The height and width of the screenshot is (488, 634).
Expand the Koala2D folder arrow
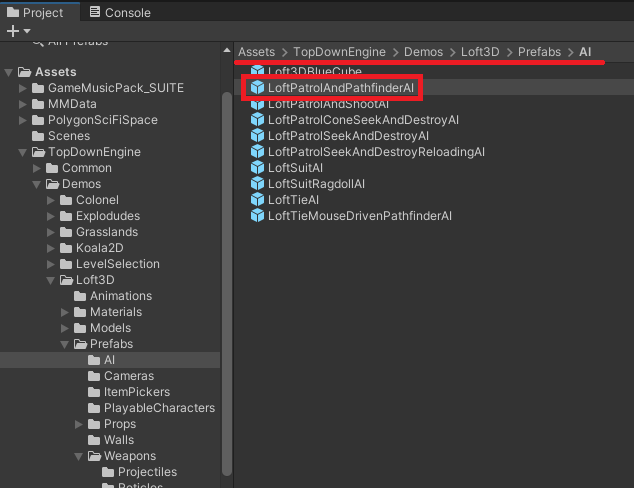click(51, 248)
